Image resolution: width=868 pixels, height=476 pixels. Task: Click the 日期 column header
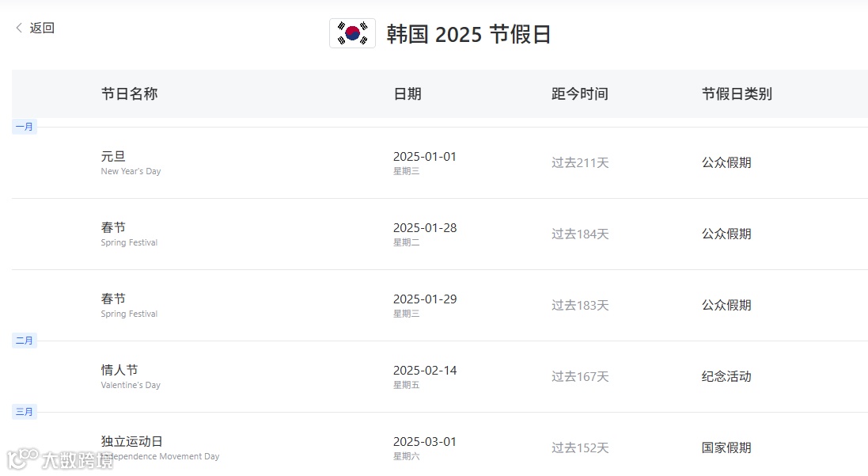pos(407,93)
